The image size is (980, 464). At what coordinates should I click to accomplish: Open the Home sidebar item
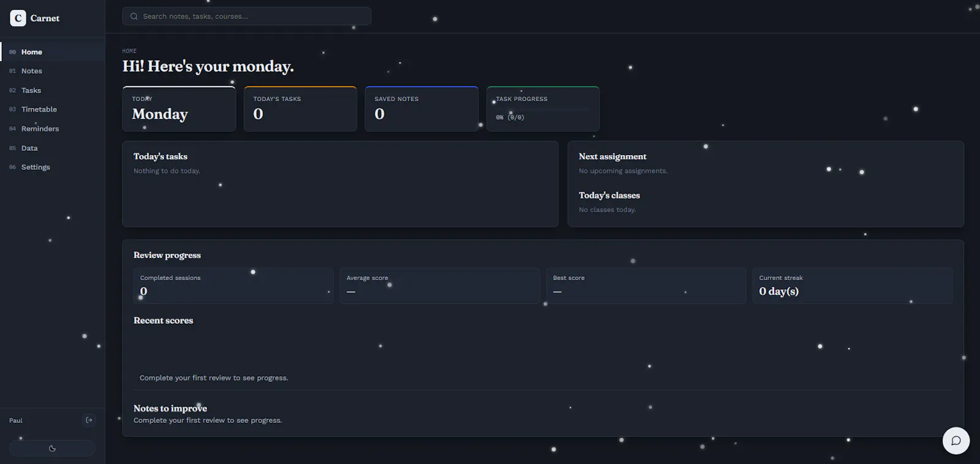coord(53,52)
